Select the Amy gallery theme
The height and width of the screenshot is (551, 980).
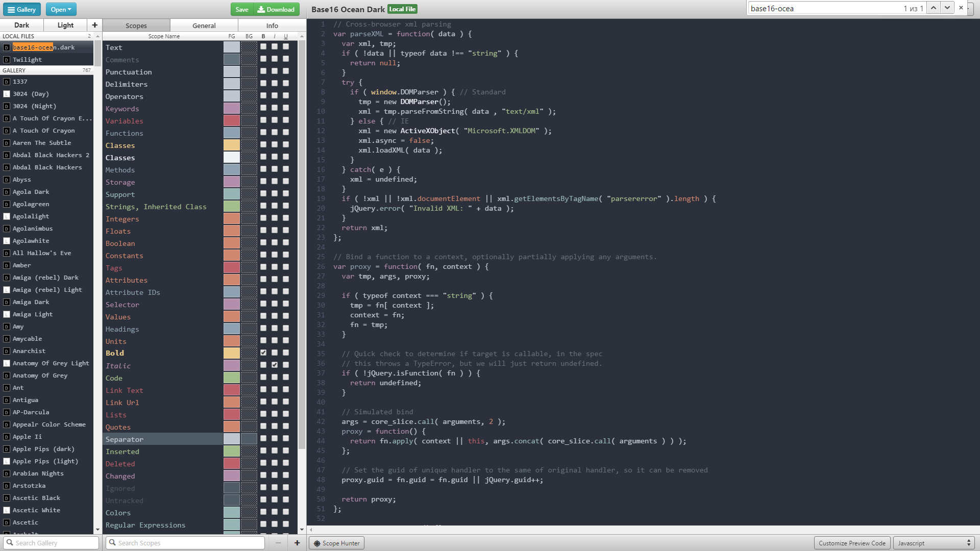(x=47, y=327)
